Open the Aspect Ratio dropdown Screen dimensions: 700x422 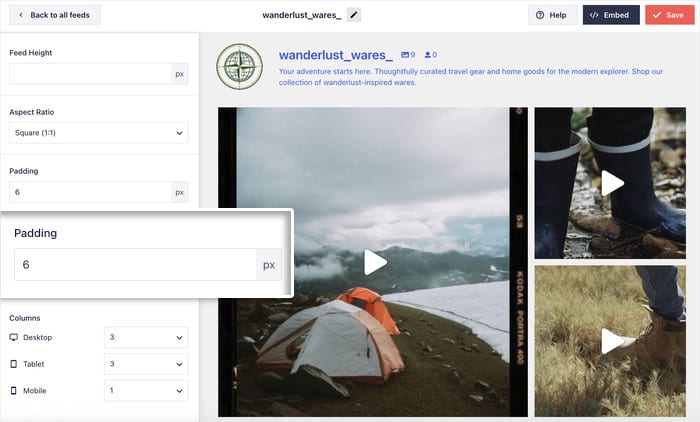(99, 133)
